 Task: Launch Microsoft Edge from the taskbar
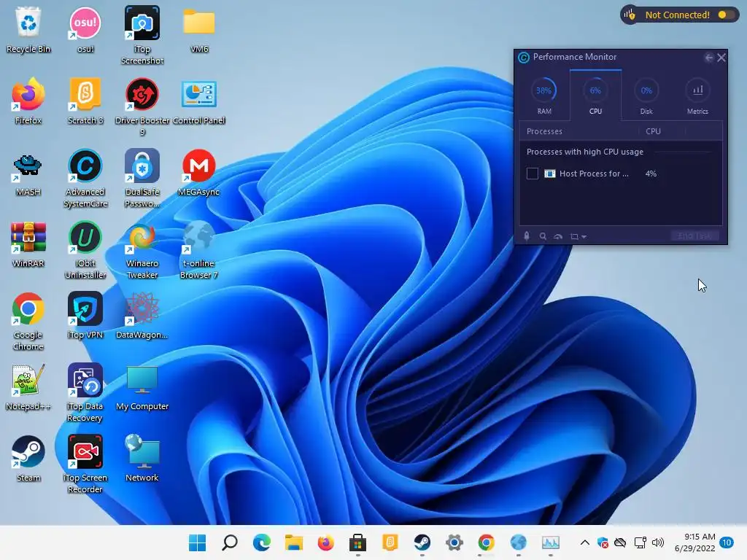262,542
